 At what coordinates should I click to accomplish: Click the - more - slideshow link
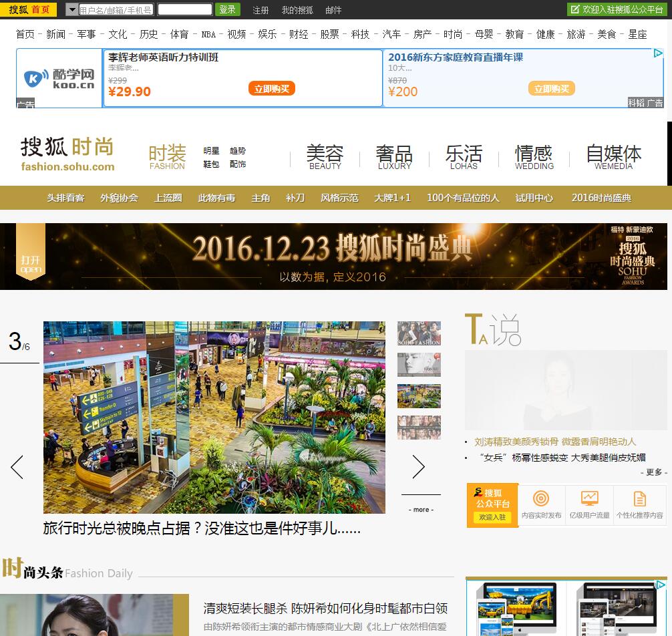(421, 510)
